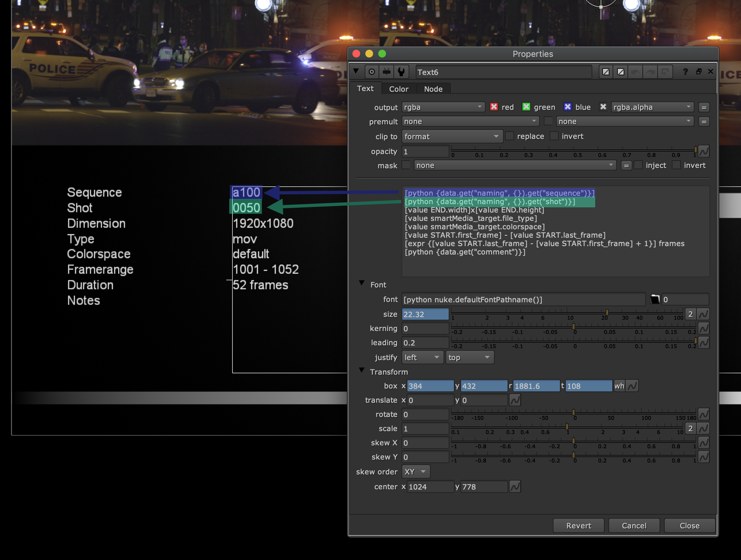741x560 pixels.
Task: Click the viewer-shaped icon next to Text6
Action: coord(387,72)
